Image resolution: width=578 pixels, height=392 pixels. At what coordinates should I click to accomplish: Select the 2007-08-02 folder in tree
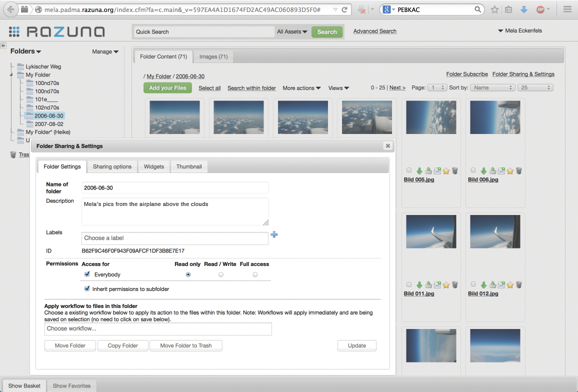[x=48, y=124]
